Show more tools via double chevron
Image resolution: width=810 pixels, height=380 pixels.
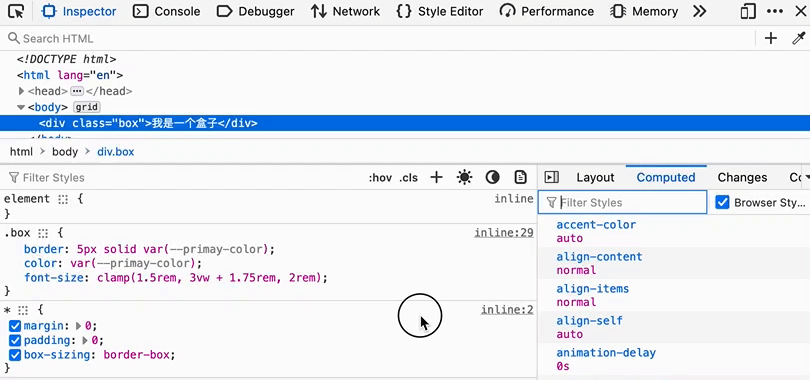(699, 11)
